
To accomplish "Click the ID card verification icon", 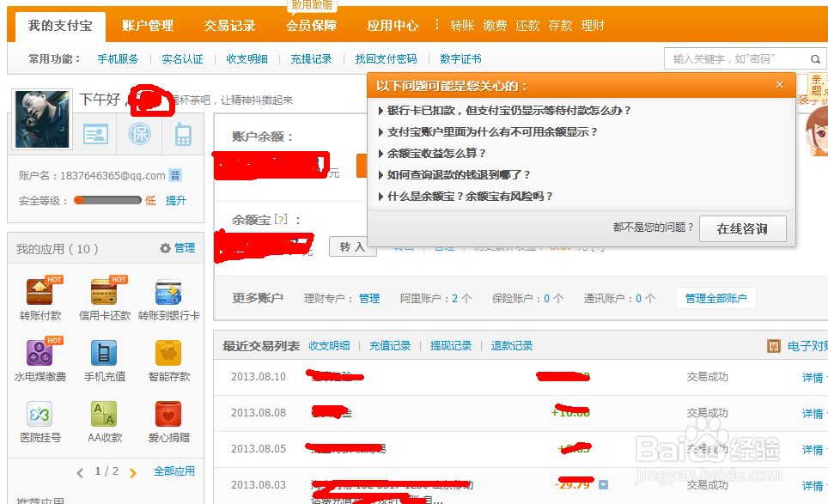I will tap(95, 134).
